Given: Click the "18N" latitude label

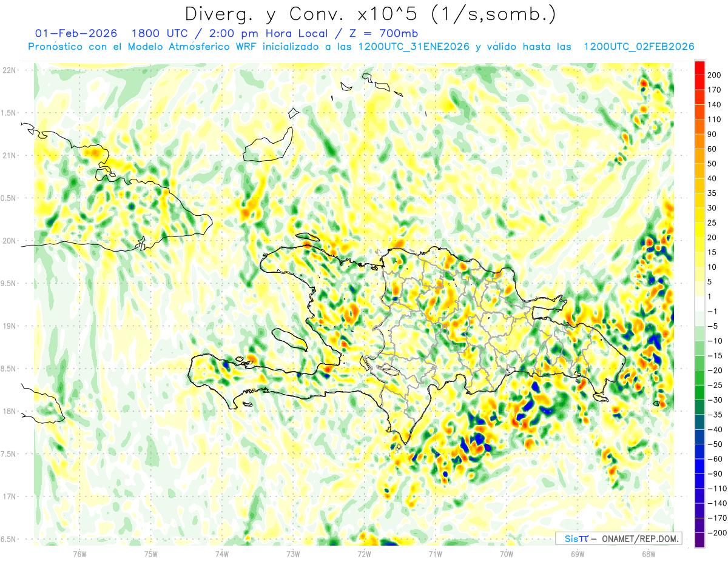Looking at the screenshot, I should (x=9, y=411).
